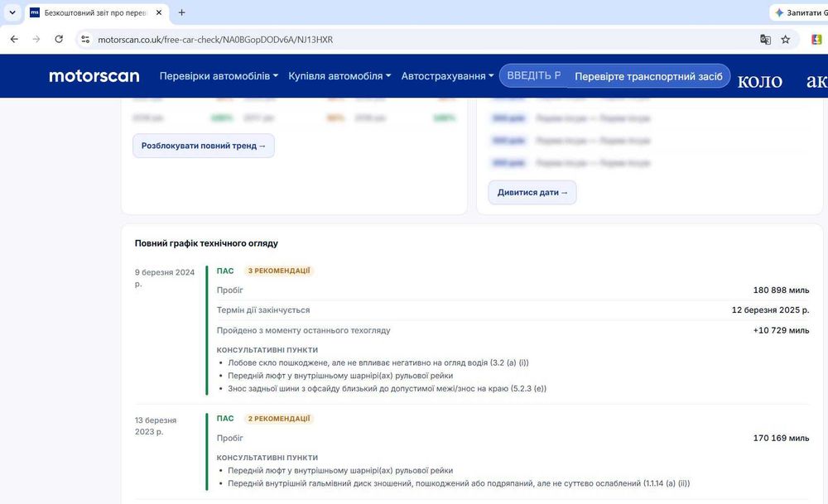Open the Google Translate page icon
Viewport: 828px width, 504px height.
click(x=765, y=40)
